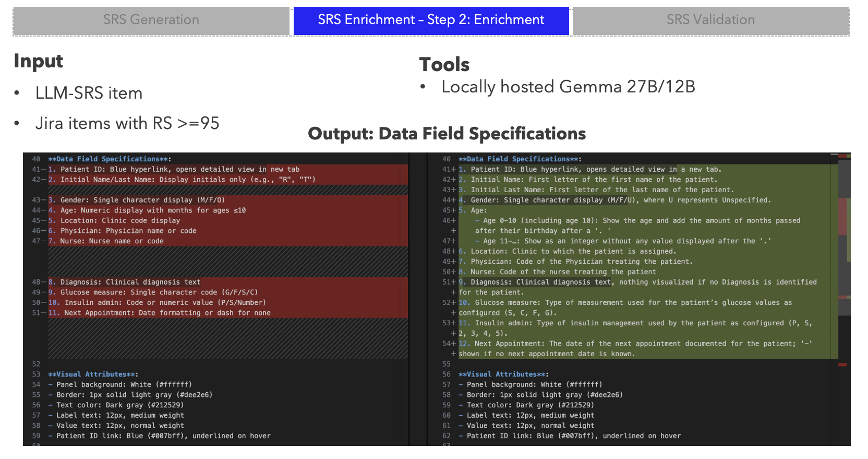Click the Output: Data Field Specifications title

click(447, 134)
